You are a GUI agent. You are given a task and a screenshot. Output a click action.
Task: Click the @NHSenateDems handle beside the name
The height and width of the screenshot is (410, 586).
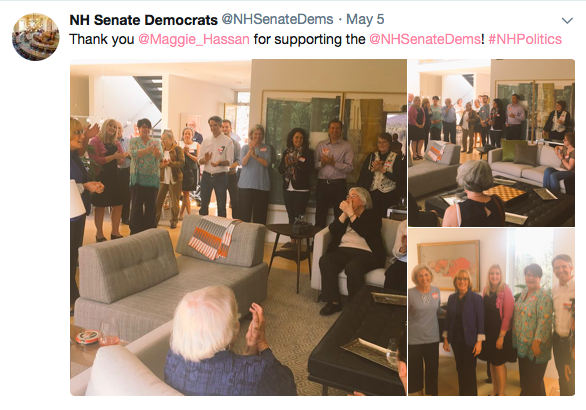(x=277, y=19)
